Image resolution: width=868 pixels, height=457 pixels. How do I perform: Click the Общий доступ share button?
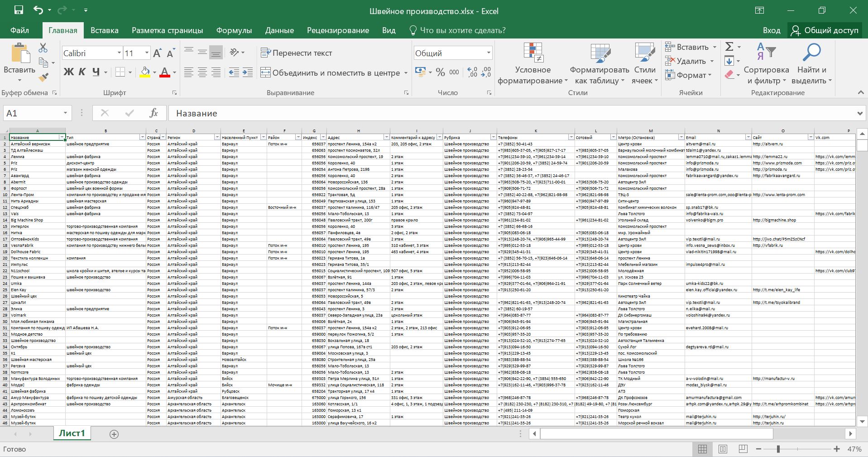tap(825, 30)
